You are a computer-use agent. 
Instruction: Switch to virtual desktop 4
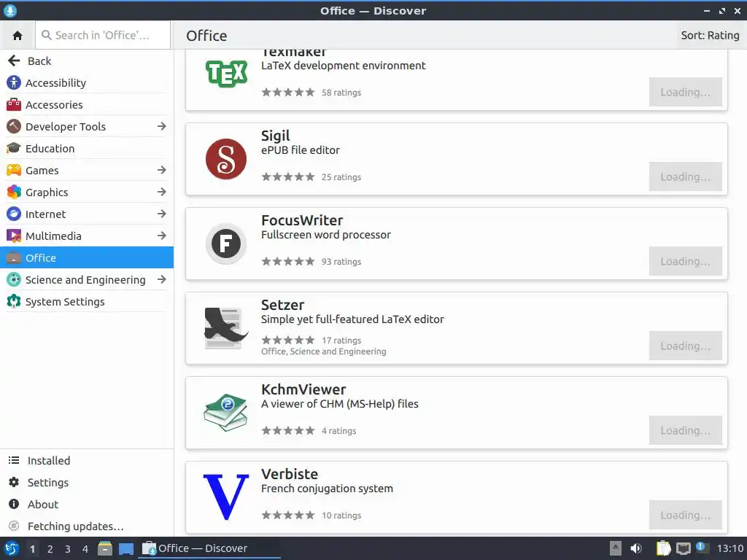click(x=85, y=549)
